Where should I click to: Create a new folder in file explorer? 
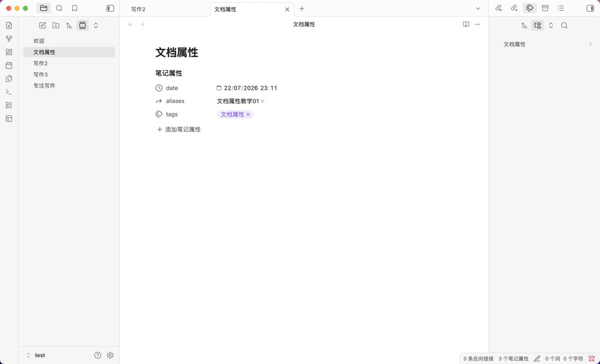tap(56, 25)
